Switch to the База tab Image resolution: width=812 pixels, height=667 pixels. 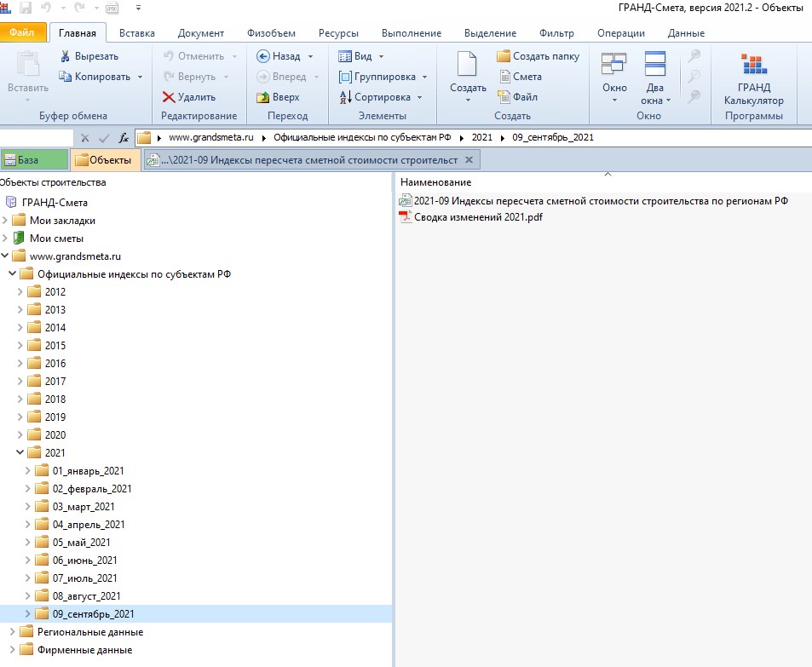click(x=33, y=160)
